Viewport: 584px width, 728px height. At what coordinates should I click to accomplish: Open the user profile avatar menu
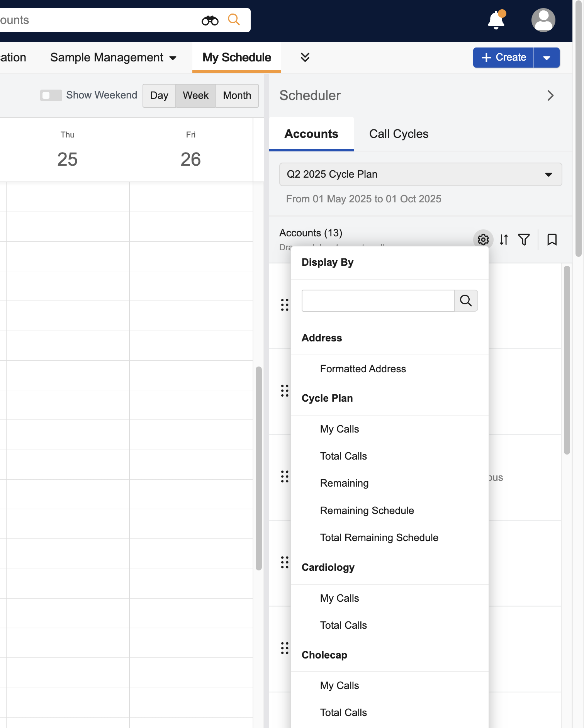click(543, 20)
